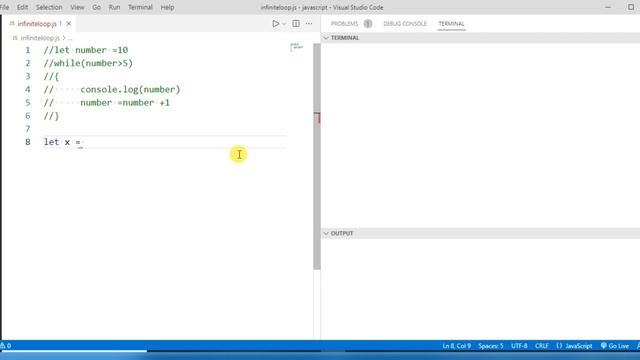640x360 pixels.
Task: Maximize the Visual Studio Code window
Action: pyautogui.click(x=631, y=7)
